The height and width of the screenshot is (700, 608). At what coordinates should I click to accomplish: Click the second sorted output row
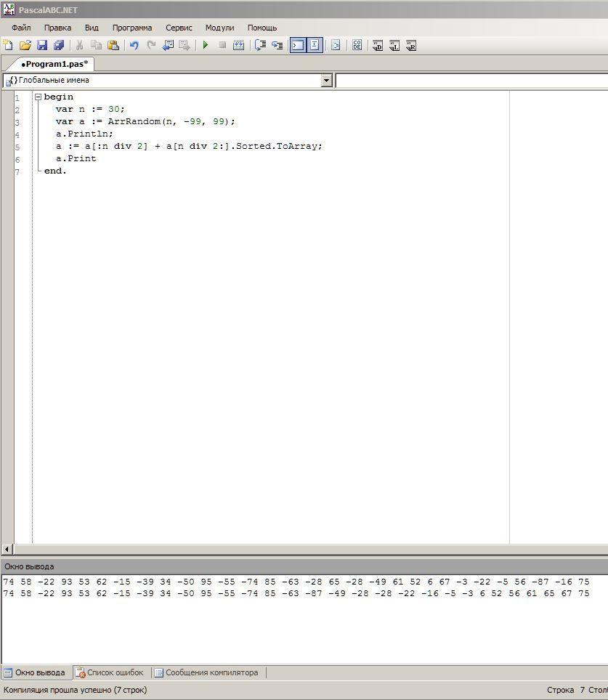[296, 593]
